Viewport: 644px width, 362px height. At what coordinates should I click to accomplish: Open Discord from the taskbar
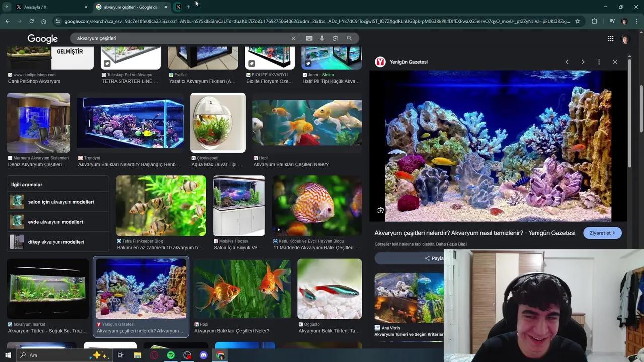tap(204, 355)
